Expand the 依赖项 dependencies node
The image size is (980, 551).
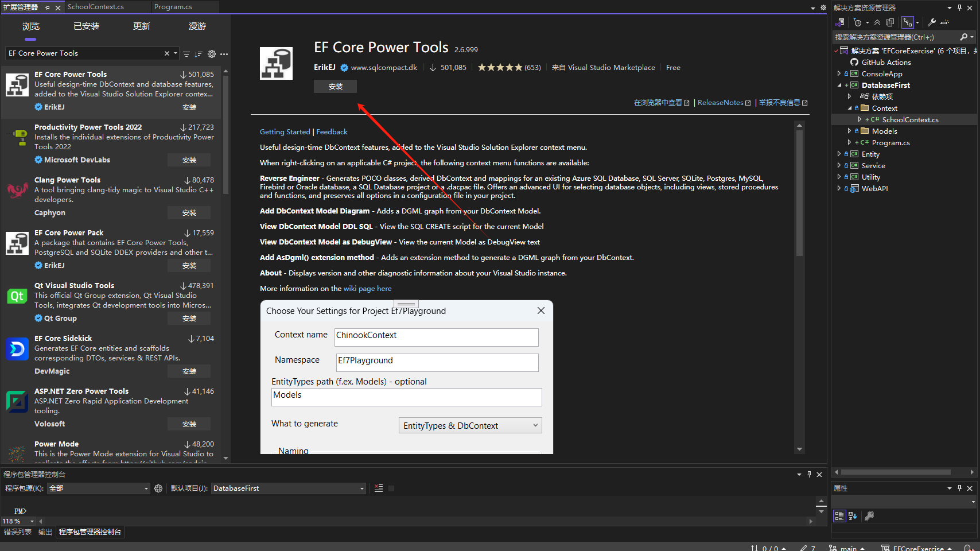click(849, 96)
